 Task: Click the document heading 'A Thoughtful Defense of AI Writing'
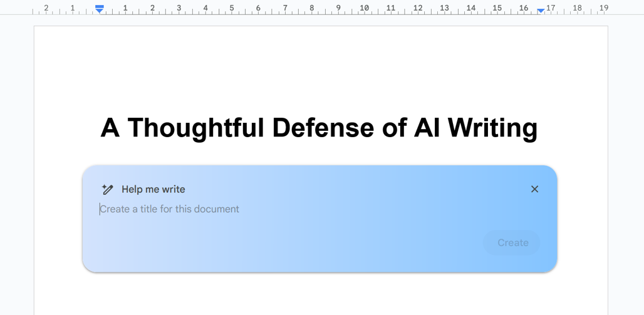[319, 128]
